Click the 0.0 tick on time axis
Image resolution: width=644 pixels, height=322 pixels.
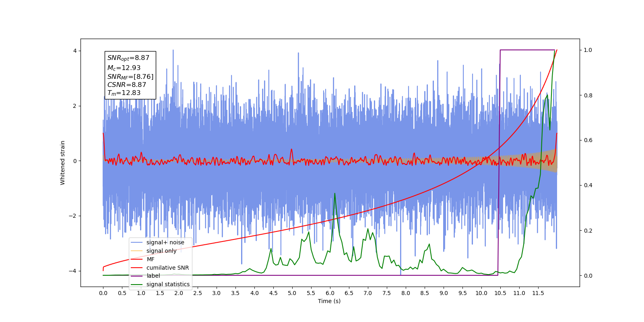click(x=103, y=293)
